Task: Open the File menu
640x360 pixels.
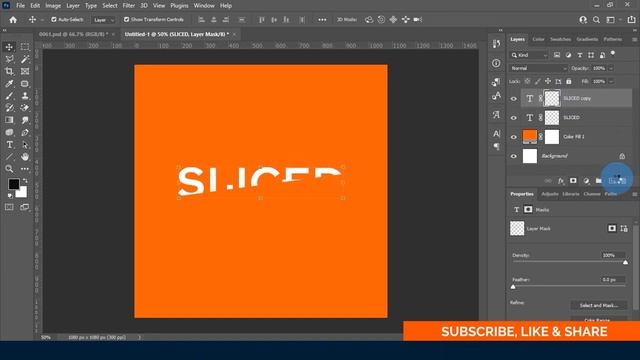Action: 20,6
